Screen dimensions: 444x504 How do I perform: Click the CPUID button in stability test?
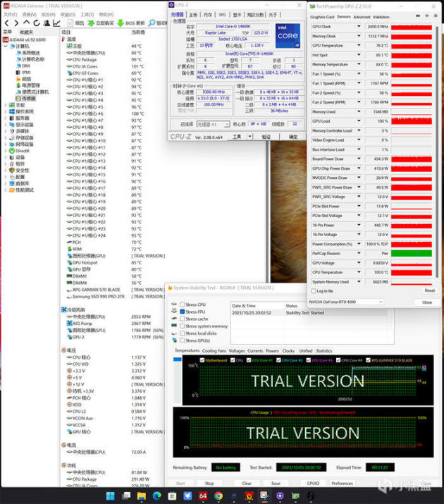[313, 483]
